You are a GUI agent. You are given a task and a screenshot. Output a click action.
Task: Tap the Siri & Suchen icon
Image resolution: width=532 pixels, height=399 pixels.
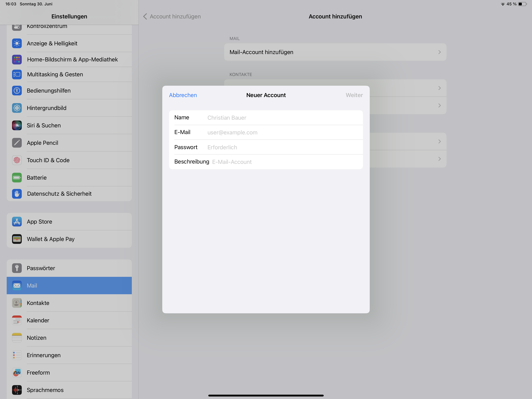pos(17,125)
